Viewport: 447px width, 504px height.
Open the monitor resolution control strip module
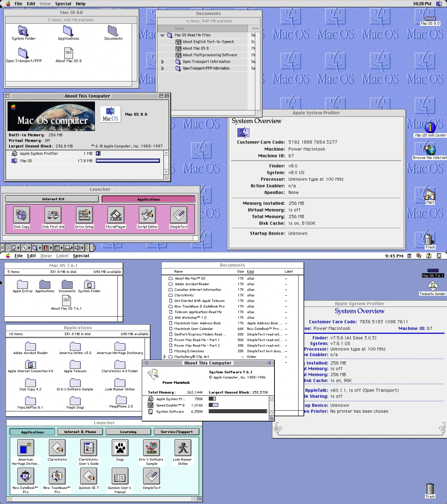tap(58, 248)
